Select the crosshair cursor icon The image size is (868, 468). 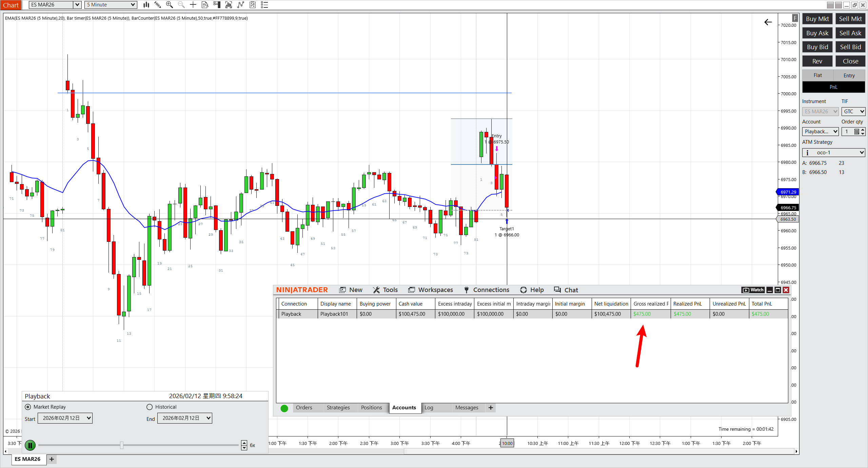193,5
